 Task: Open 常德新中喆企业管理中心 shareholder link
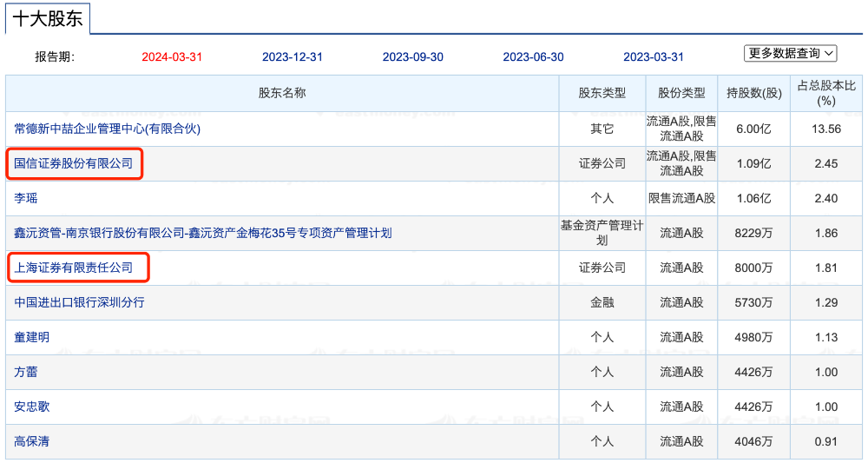click(x=107, y=129)
